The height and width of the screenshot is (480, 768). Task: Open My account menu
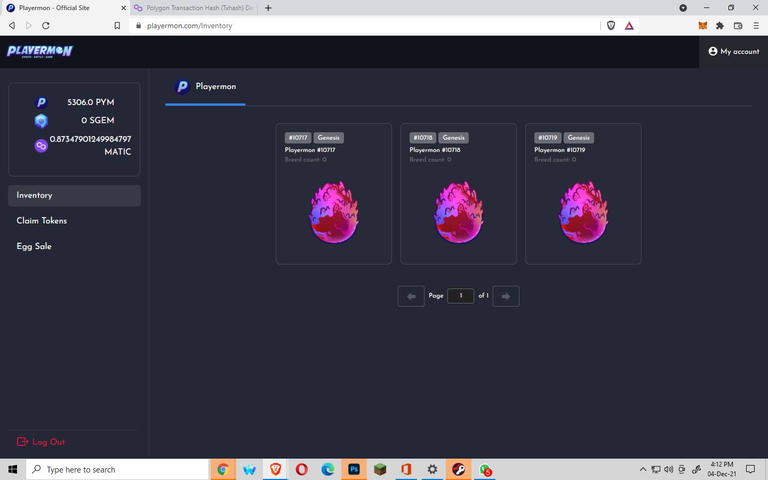tap(733, 51)
